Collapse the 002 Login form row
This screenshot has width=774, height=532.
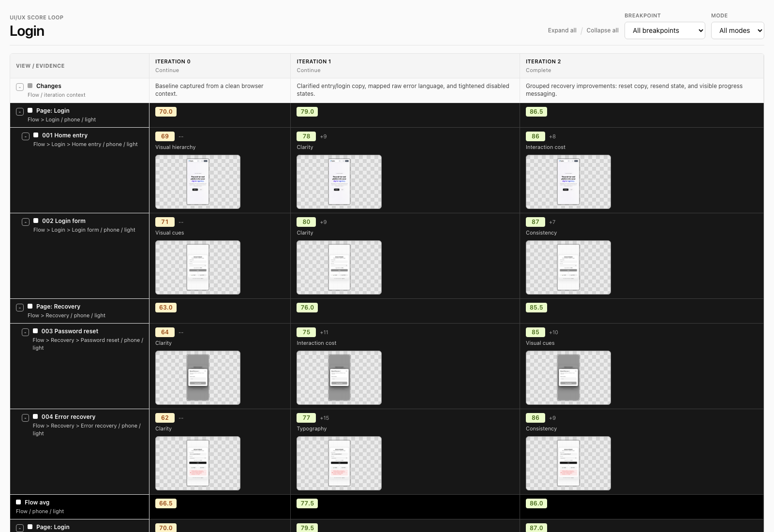point(26,222)
